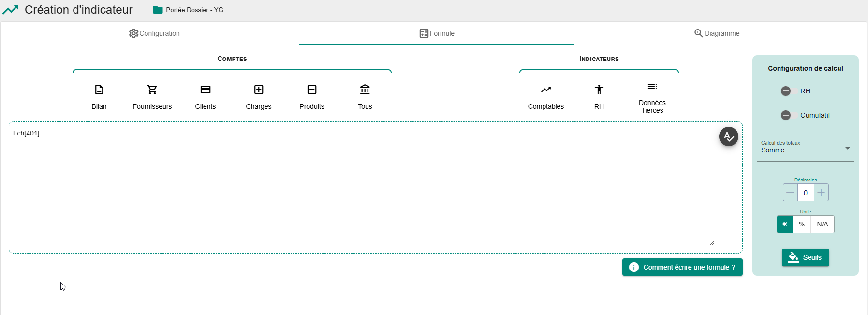Open 'Comment écrire une formule ?' help
The image size is (868, 315).
682,267
